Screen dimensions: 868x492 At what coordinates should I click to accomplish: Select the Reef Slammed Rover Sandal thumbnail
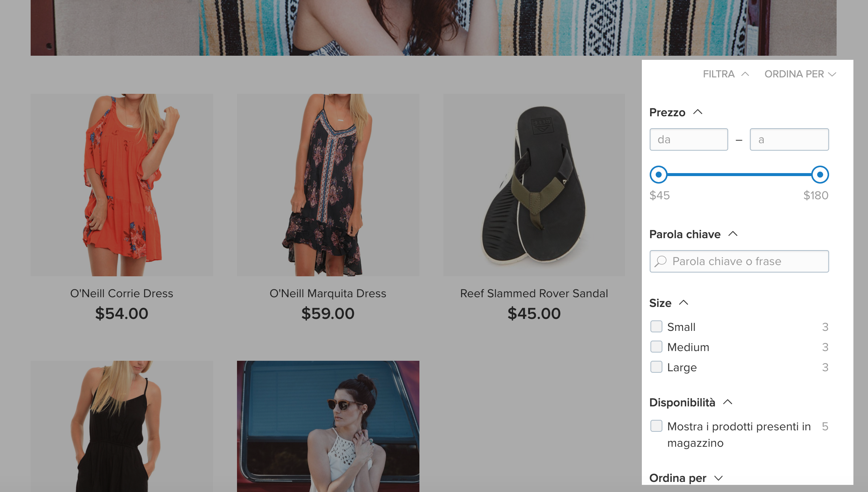point(534,185)
